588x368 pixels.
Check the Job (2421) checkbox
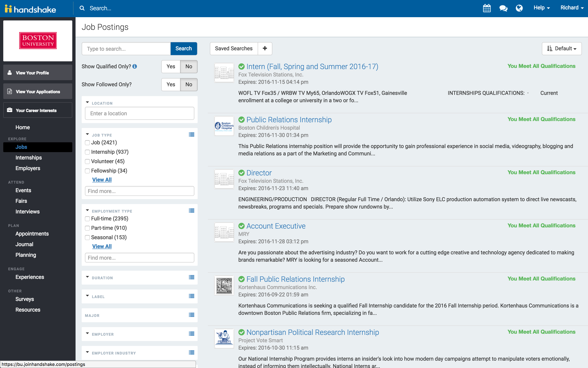pos(87,143)
